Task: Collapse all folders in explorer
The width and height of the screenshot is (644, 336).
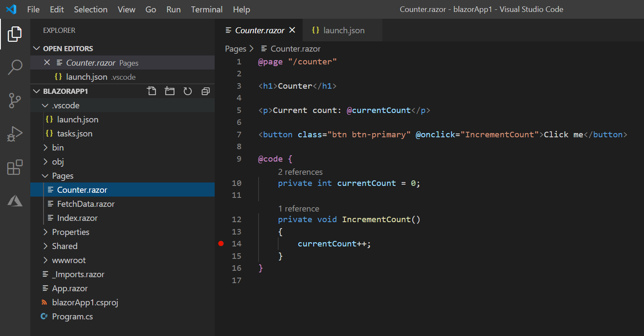Action: pyautogui.click(x=206, y=91)
